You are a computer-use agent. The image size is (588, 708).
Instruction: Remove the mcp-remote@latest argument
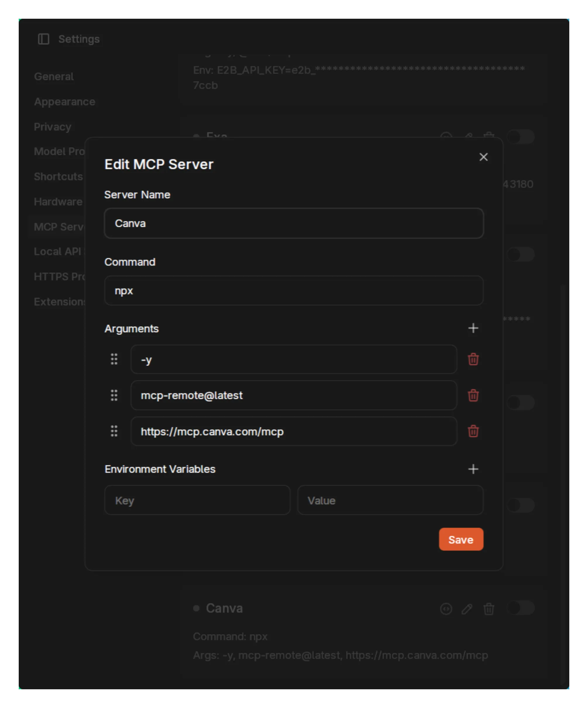(473, 396)
